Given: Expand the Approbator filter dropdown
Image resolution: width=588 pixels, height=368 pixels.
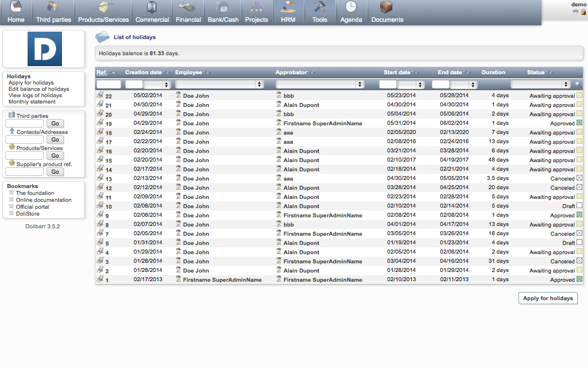Looking at the screenshot, I should (320, 84).
